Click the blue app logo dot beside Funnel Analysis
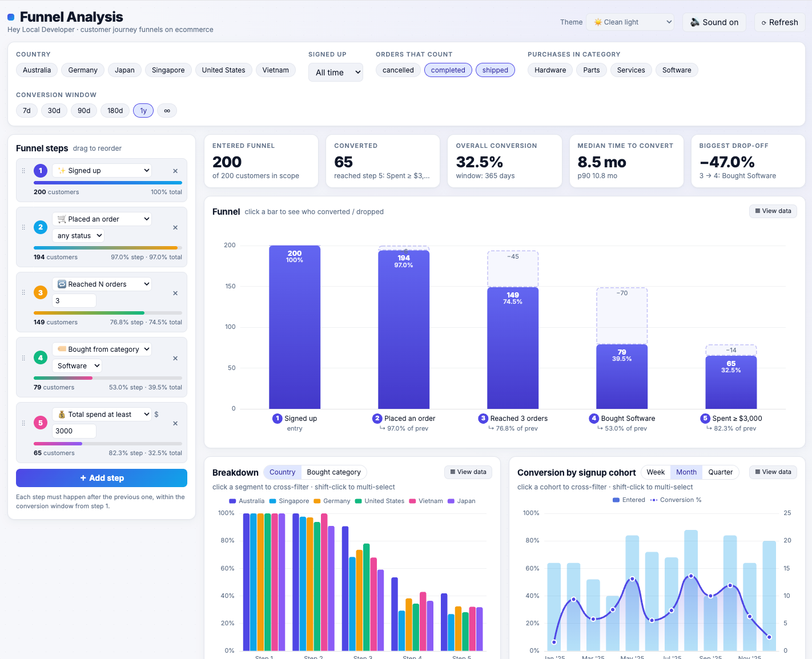Screen dimensions: 812x659 pos(11,17)
